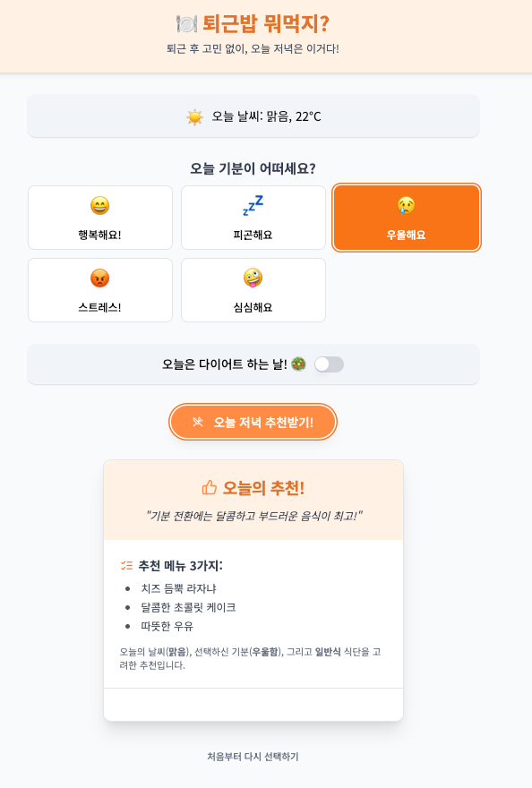This screenshot has width=532, height=788.
Task: Select the 피곤해요 mood option
Action: [x=253, y=218]
